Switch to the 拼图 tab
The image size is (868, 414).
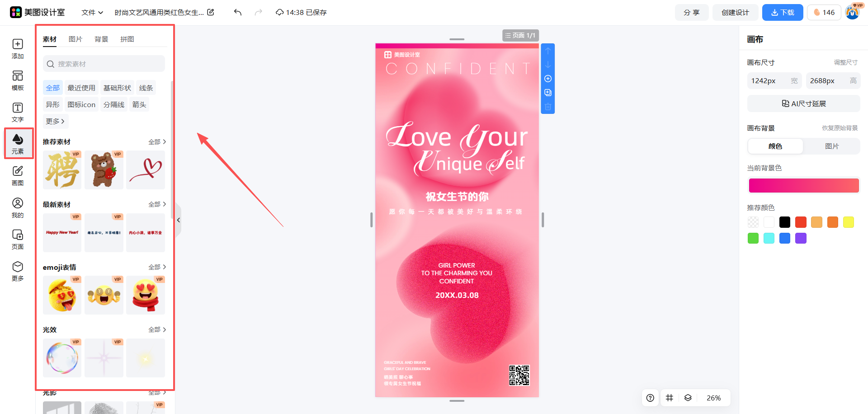(x=127, y=39)
